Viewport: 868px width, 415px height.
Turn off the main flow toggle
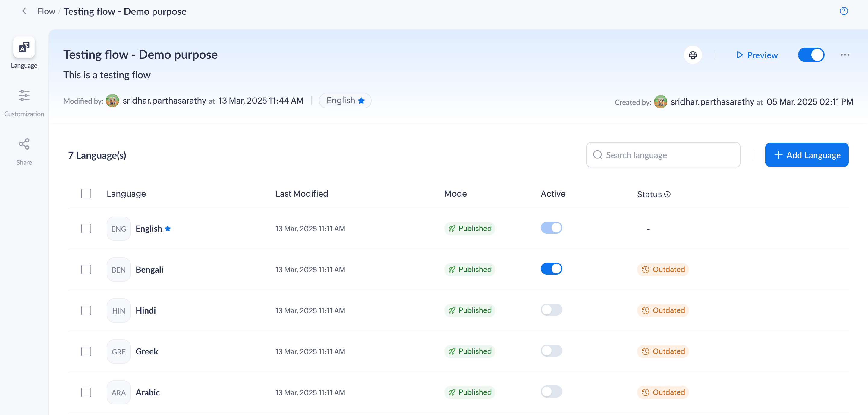[x=811, y=55]
